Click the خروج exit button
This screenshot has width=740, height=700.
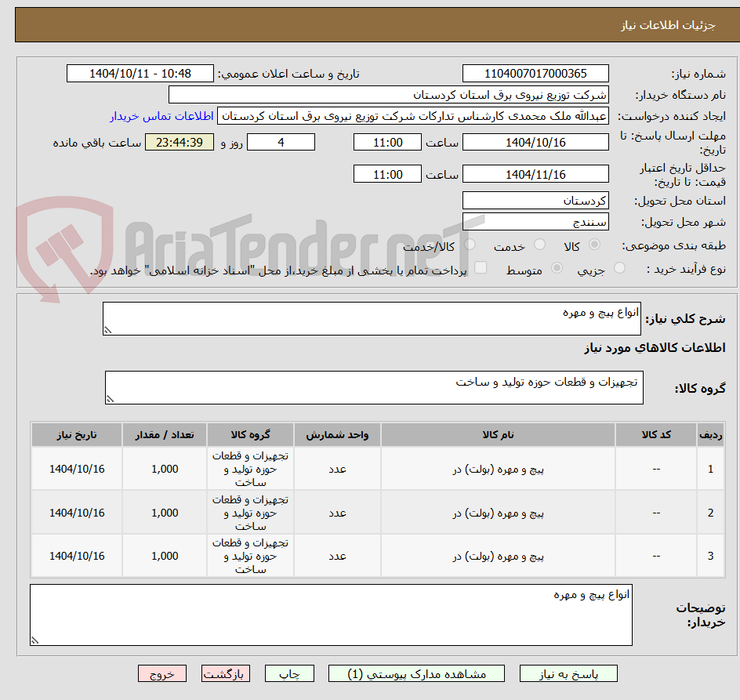coord(161,673)
